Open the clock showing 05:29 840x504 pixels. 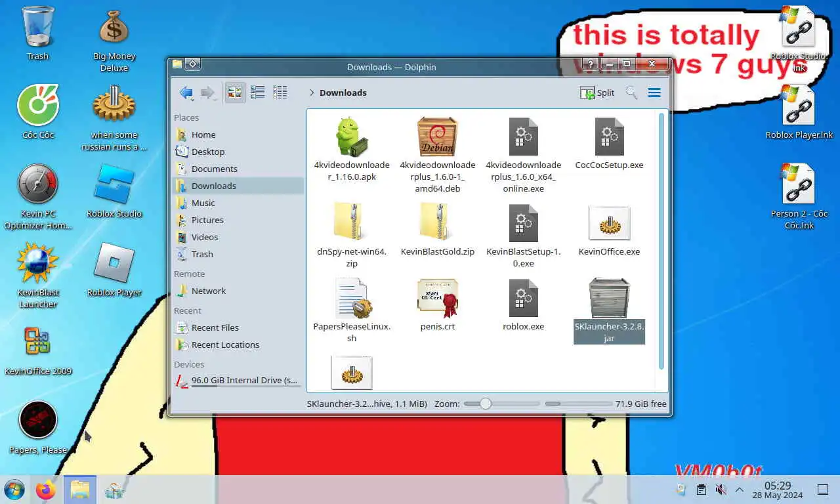(x=778, y=490)
